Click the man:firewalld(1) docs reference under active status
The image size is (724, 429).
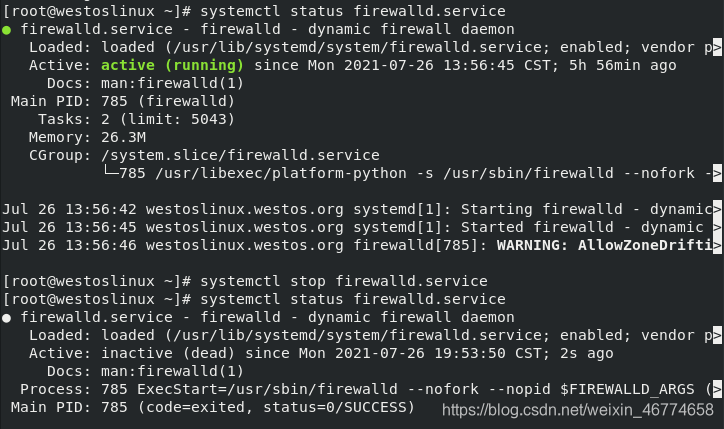click(172, 83)
